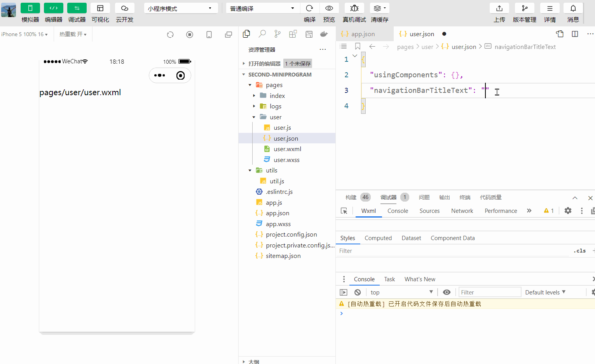The height and width of the screenshot is (364, 595).
Task: Open user.wxml in the file tree
Action: [287, 149]
